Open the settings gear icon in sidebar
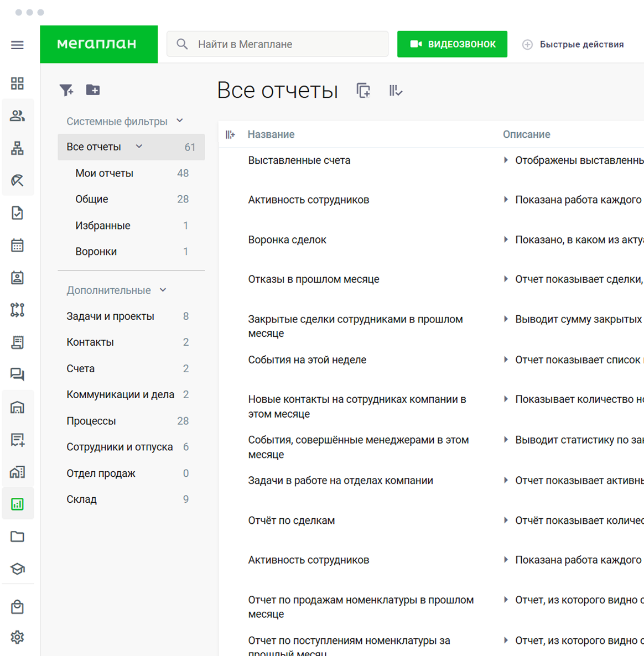Screen dimensions: 644x656 pos(17,637)
